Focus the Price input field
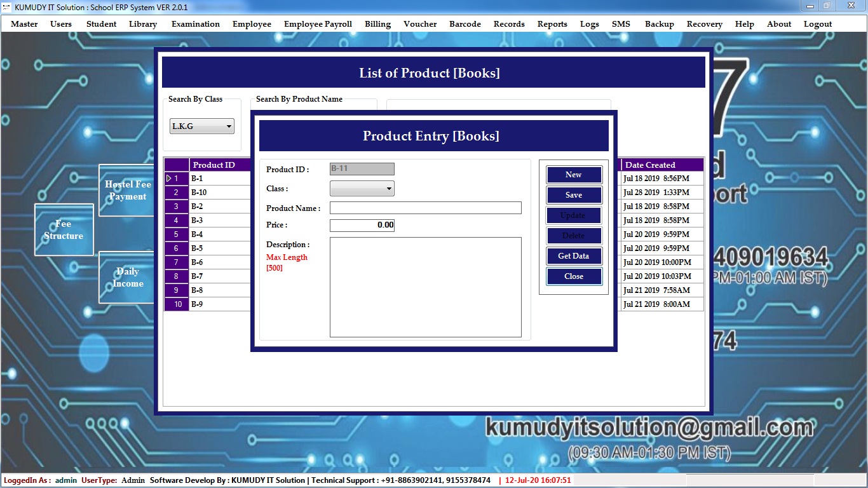Screen dimensions: 868x488 point(362,225)
